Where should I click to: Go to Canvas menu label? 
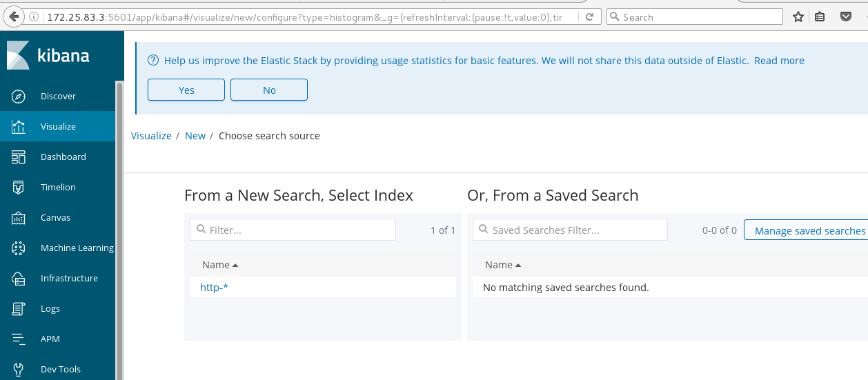point(55,217)
